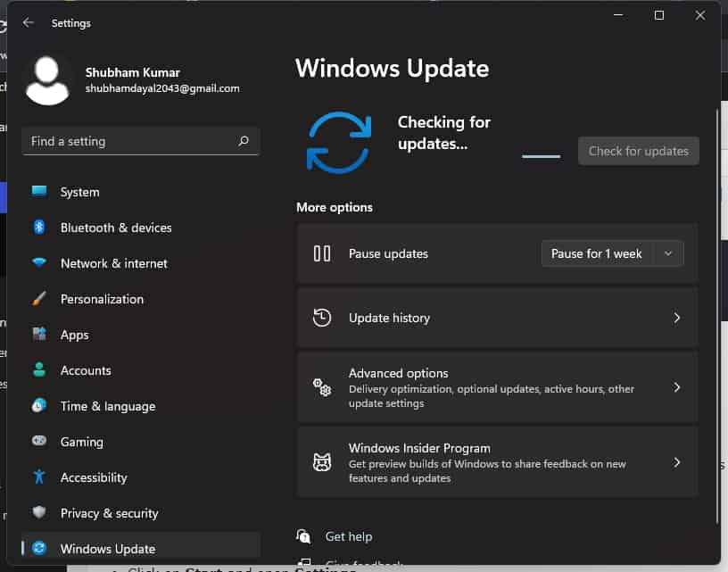Click the Accessibility figure icon
Viewport: 728px width, 572px height.
39,477
